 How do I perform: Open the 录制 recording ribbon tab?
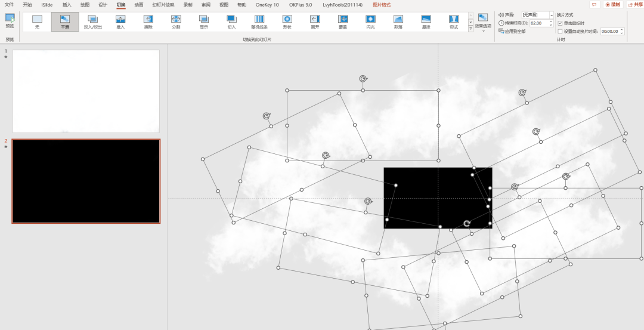tap(188, 5)
